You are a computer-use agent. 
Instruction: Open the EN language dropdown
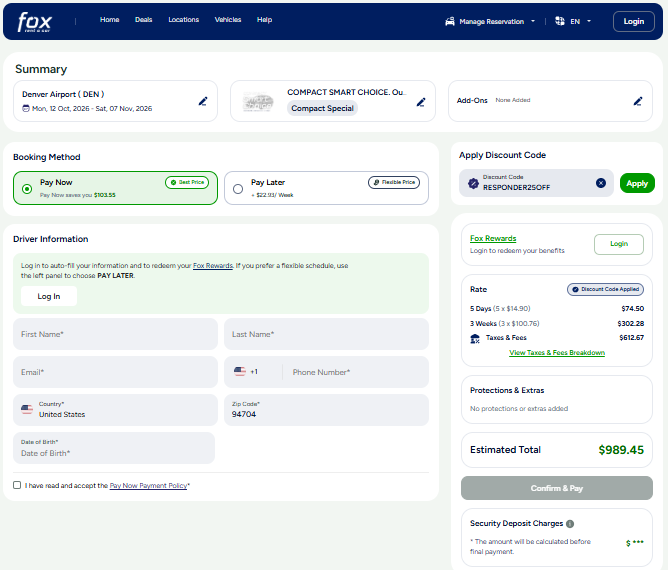click(x=573, y=21)
